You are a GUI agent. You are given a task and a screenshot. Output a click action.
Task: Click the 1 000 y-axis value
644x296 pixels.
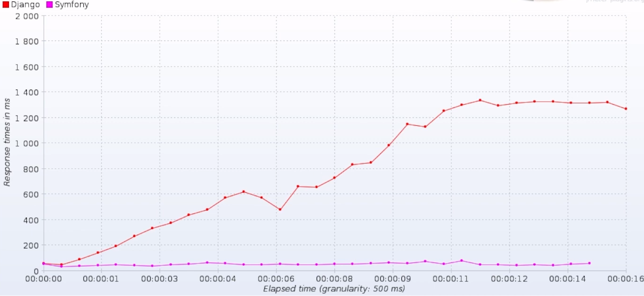[x=27, y=143]
